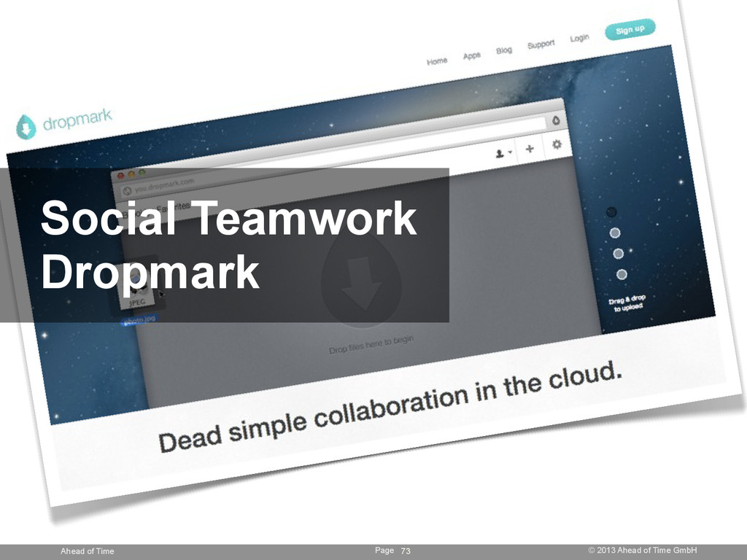747x560 pixels.
Task: Select the second slide indicator dot
Action: click(x=614, y=233)
